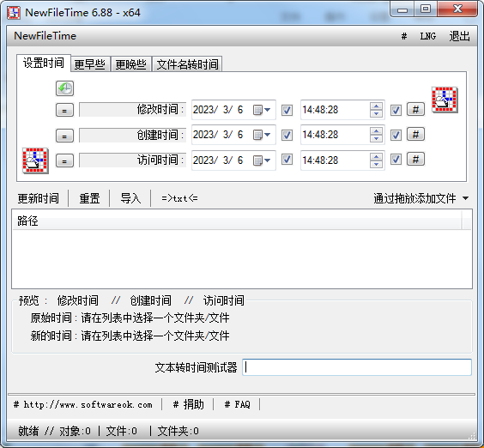This screenshot has width=484, height=448.
Task: Toggle the date checkbox for 访问时间
Action: [x=287, y=160]
